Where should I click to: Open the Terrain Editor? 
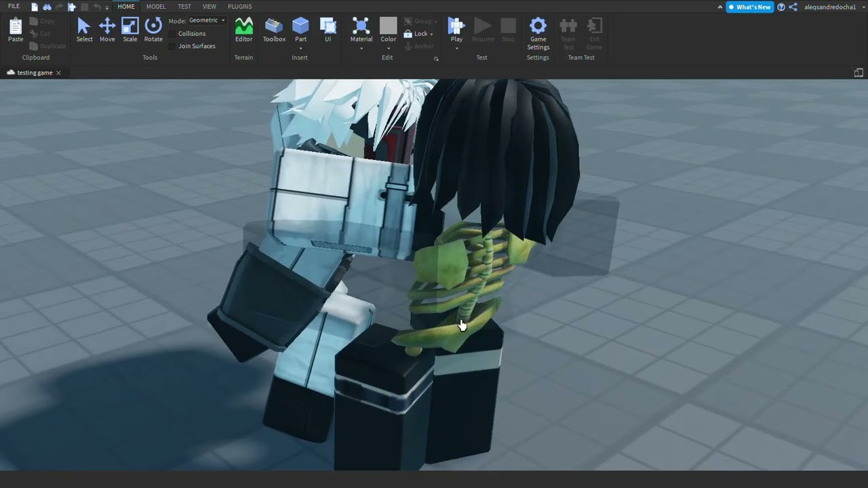click(243, 30)
